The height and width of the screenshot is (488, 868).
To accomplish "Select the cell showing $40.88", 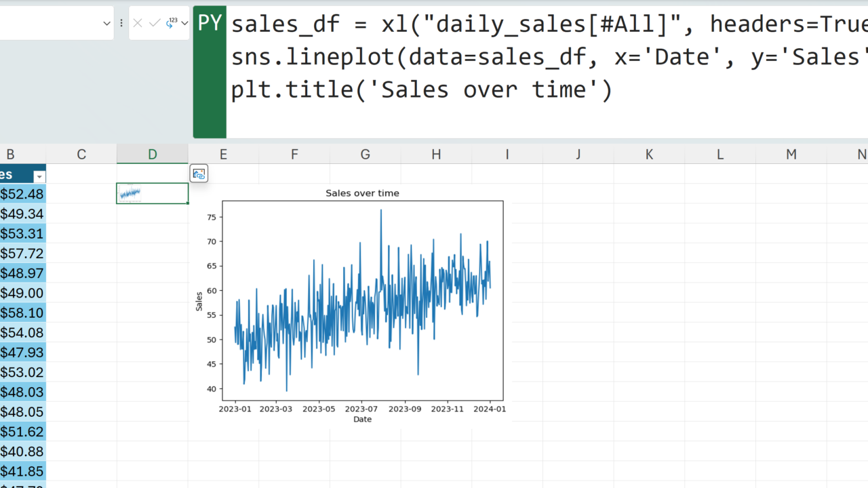I will click(22, 451).
